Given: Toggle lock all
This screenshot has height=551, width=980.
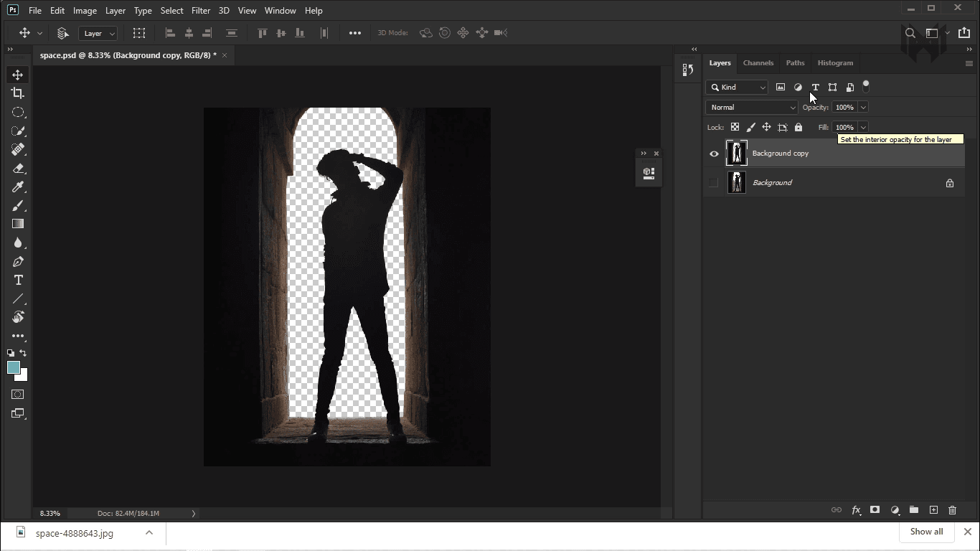Looking at the screenshot, I should [x=798, y=127].
